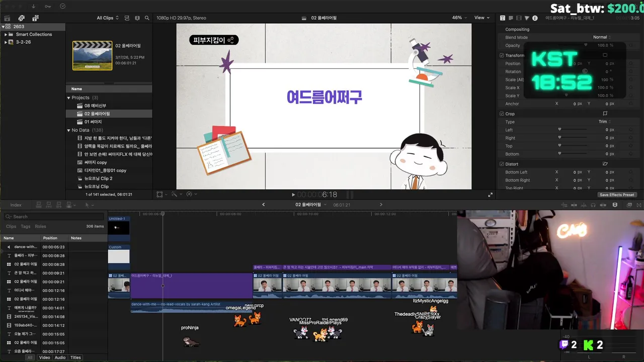This screenshot has height=362, width=644.
Task: Activate Distort on-screen controls icon
Action: [x=605, y=164]
